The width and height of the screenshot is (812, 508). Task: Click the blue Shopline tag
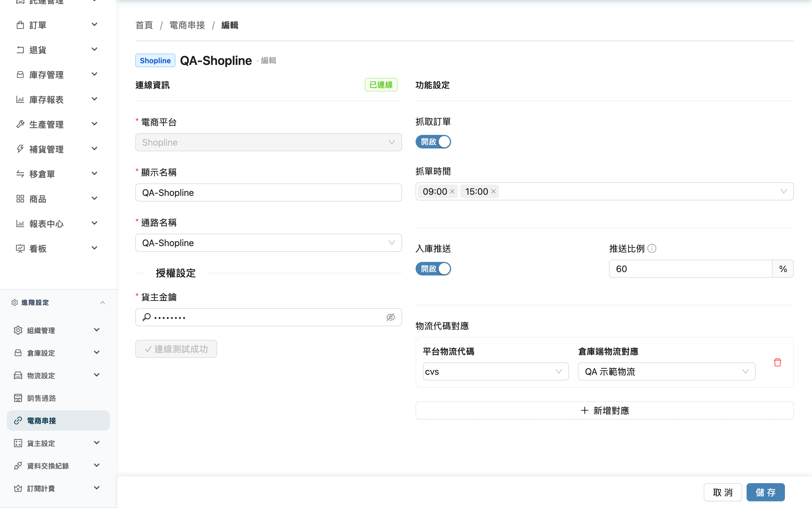click(155, 60)
